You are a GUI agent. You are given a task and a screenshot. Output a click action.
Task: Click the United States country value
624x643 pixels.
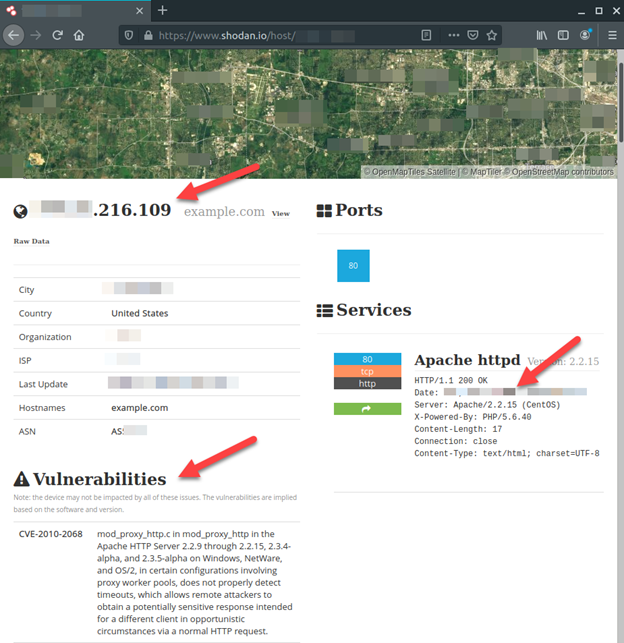tap(139, 313)
